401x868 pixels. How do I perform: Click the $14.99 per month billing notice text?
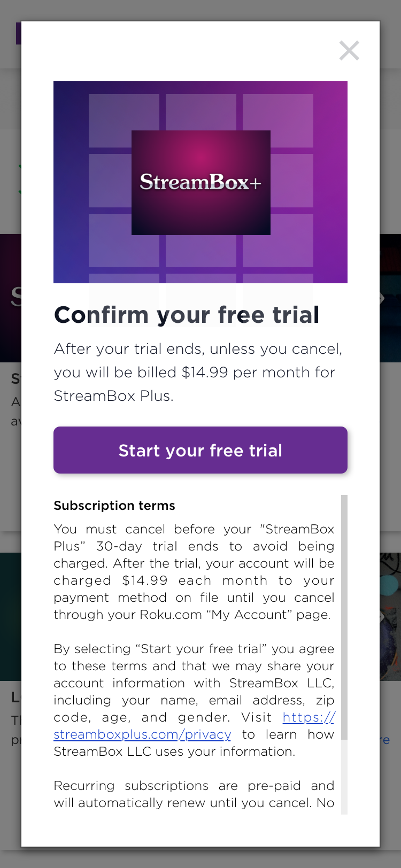198,372
